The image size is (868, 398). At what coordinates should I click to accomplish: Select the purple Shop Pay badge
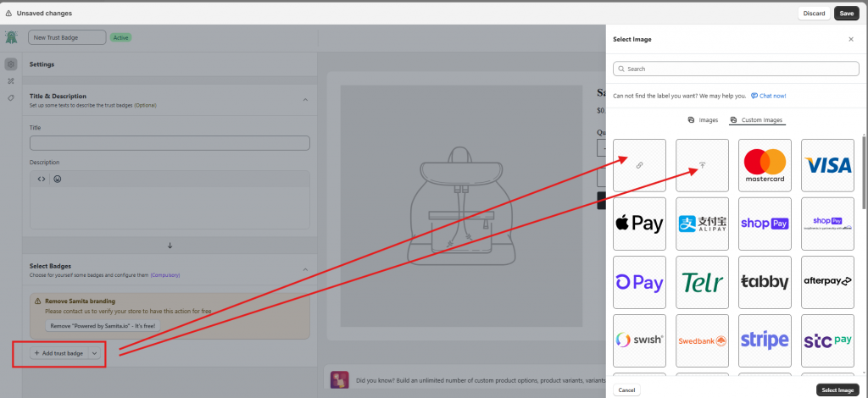[x=765, y=224]
